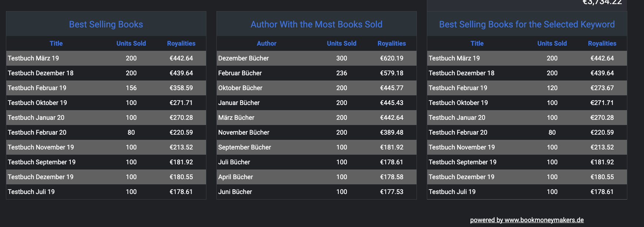Screen dimensions: 644x227
Task: Click Title header in Best Selling Books table
Action: click(x=56, y=43)
